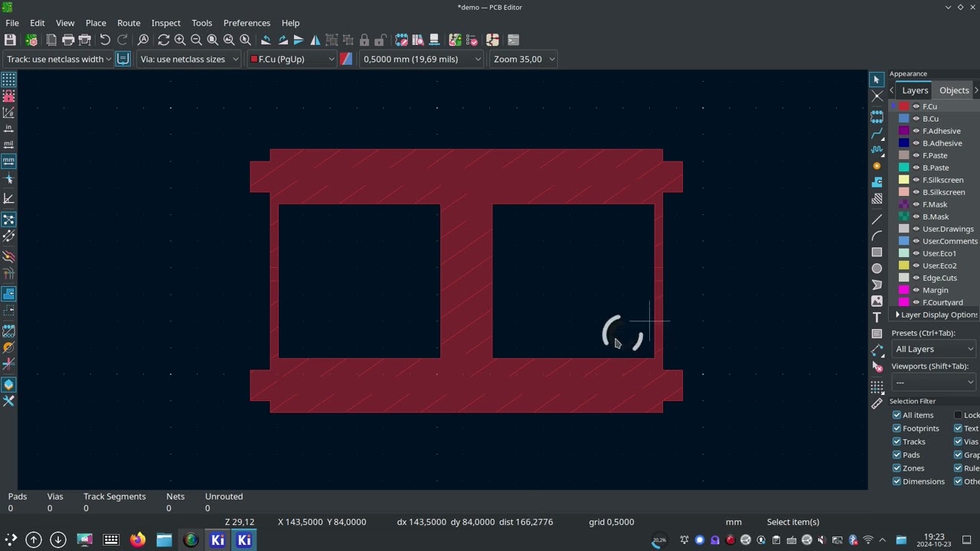Switch units to millimeters
The image size is (980, 551).
pos(8,161)
